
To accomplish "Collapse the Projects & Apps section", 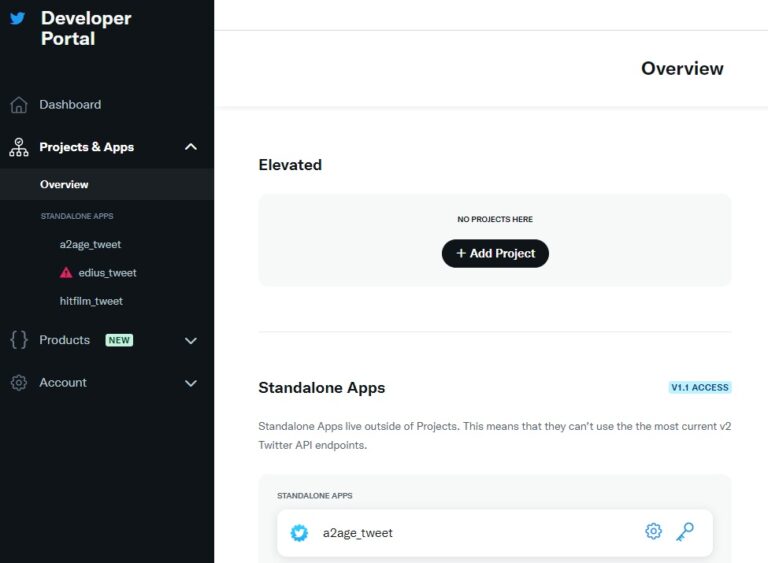I will [191, 147].
